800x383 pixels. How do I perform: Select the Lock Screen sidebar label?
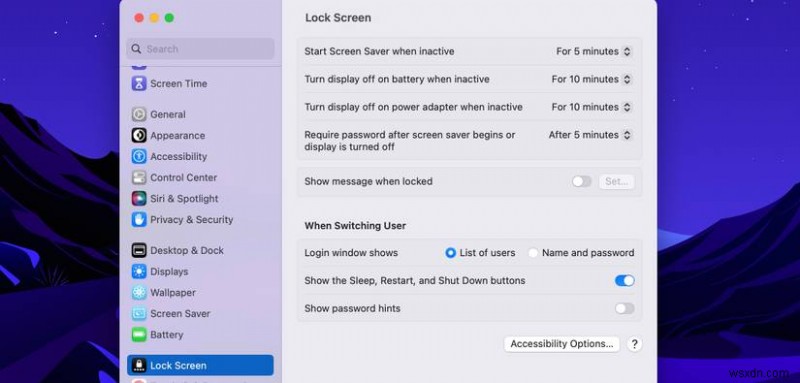tap(178, 366)
